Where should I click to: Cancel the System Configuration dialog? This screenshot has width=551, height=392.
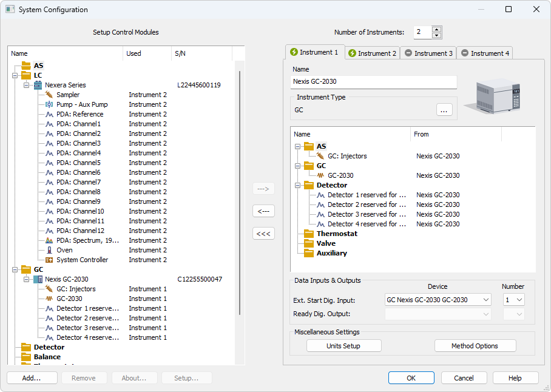point(464,378)
